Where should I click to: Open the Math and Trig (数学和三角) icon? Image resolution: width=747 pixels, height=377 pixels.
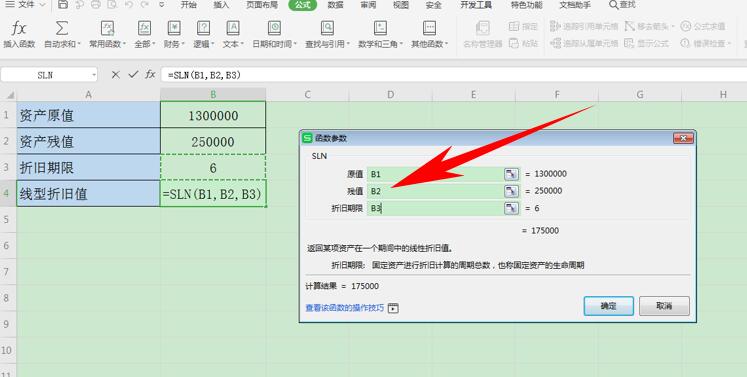380,28
